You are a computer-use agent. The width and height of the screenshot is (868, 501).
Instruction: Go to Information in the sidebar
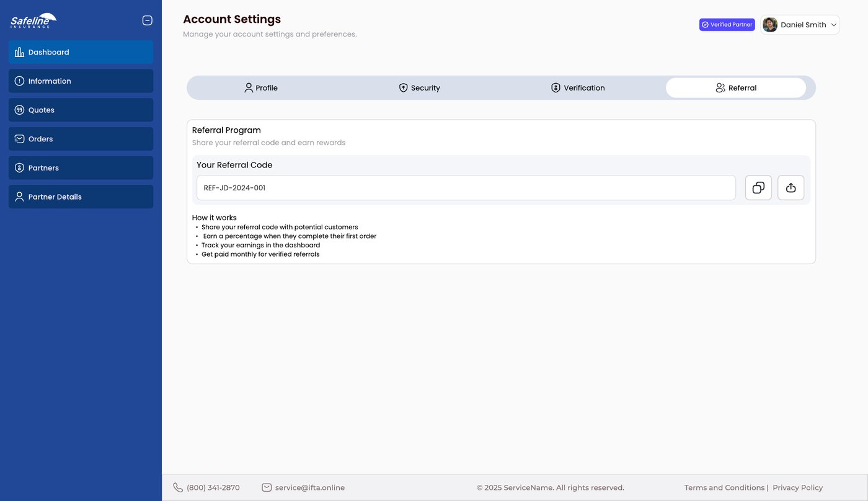pos(81,81)
